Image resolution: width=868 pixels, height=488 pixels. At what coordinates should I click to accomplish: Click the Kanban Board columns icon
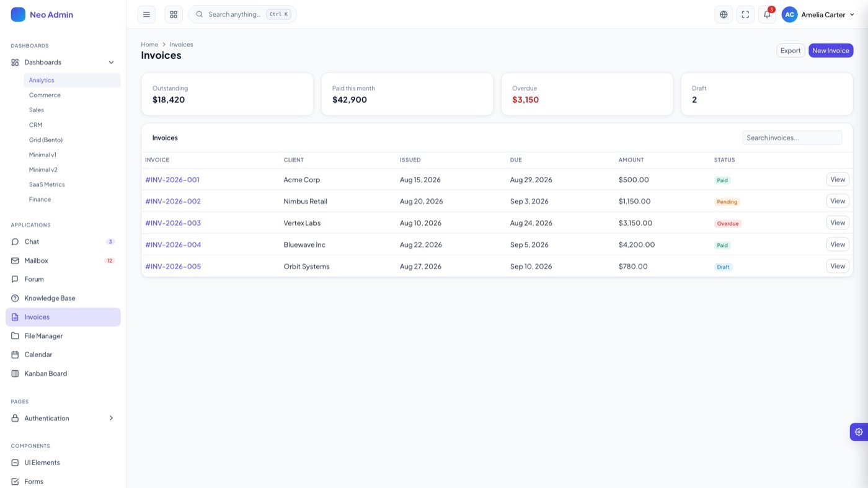point(15,373)
